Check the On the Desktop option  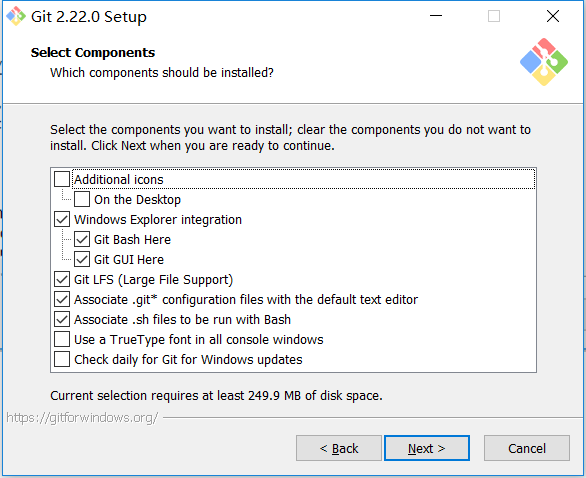82,199
